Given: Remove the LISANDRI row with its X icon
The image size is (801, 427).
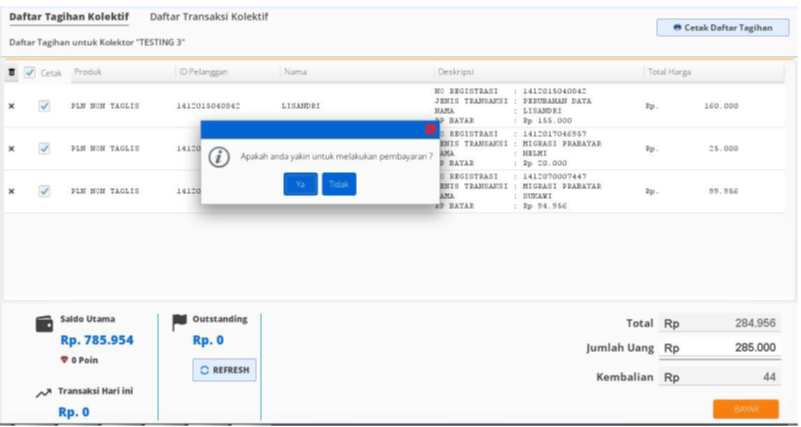Looking at the screenshot, I should pyautogui.click(x=12, y=105).
